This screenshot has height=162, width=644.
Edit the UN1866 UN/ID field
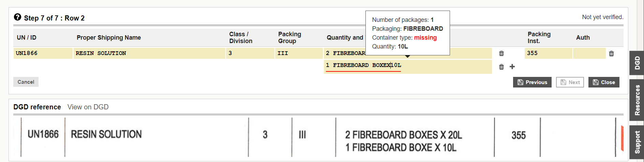43,53
